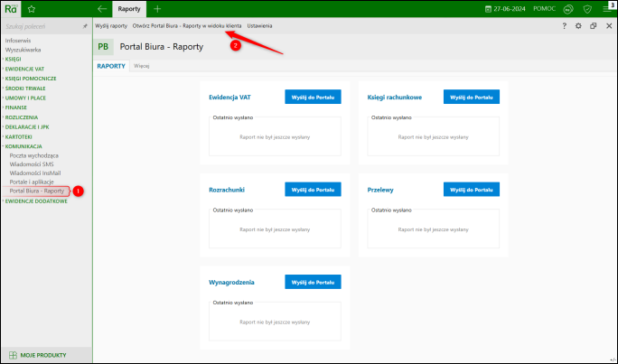This screenshot has width=618, height=364.
Task: Expand the KSIĘGI section
Action: tap(13, 59)
